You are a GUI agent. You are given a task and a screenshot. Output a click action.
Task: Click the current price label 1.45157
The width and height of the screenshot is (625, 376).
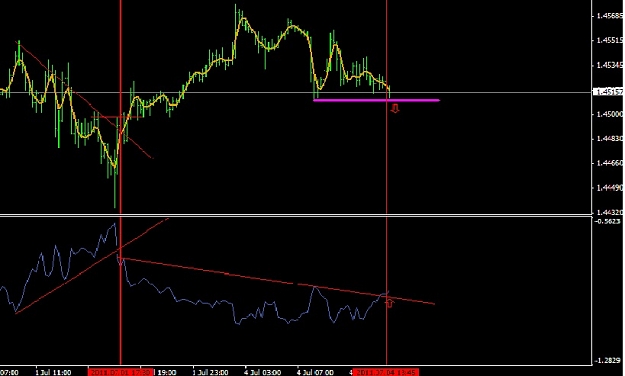click(608, 92)
